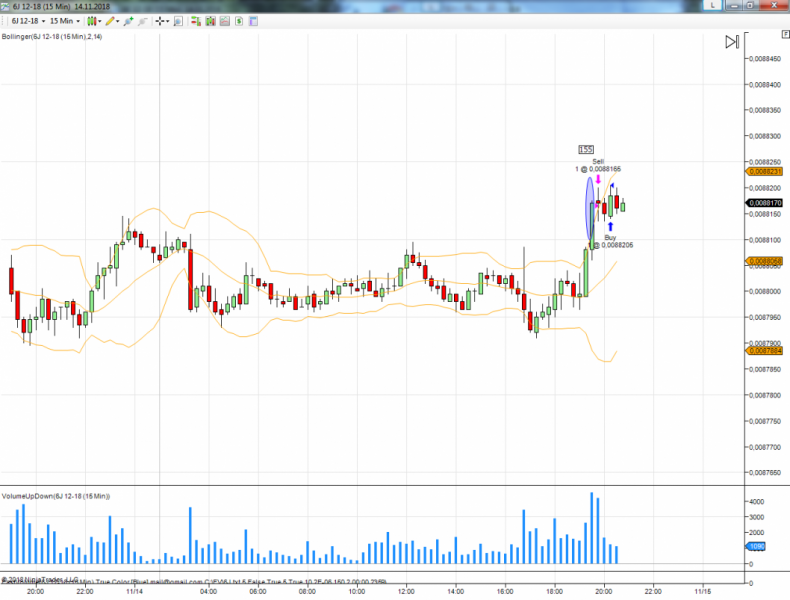The image size is (790, 600).
Task: Click the toolbar drag handle grip
Action: click(x=3, y=21)
